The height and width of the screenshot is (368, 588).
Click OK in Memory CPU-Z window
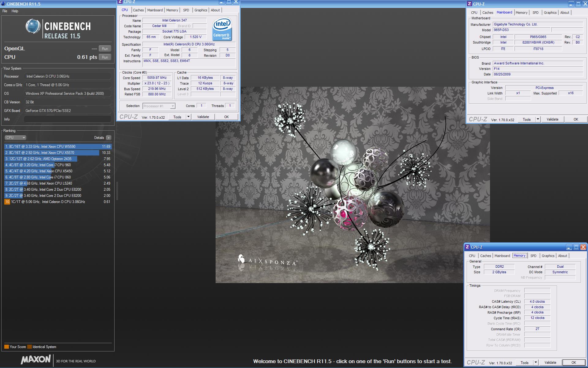(x=574, y=363)
